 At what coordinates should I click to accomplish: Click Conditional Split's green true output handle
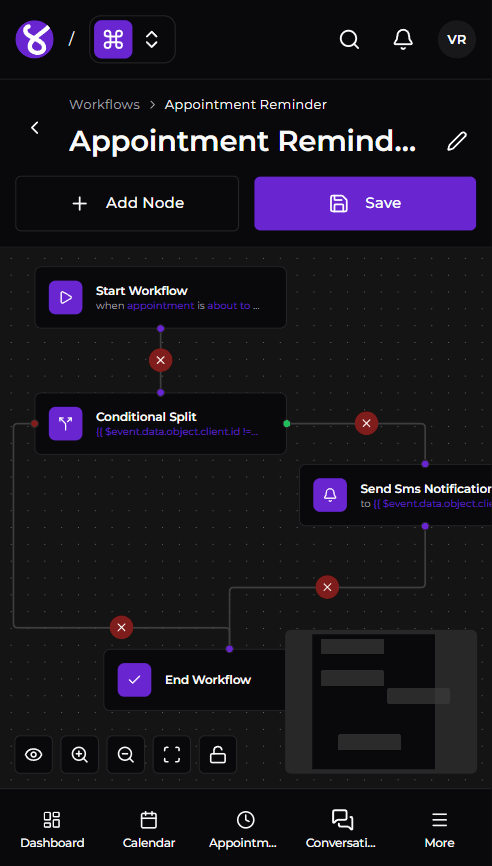(287, 424)
